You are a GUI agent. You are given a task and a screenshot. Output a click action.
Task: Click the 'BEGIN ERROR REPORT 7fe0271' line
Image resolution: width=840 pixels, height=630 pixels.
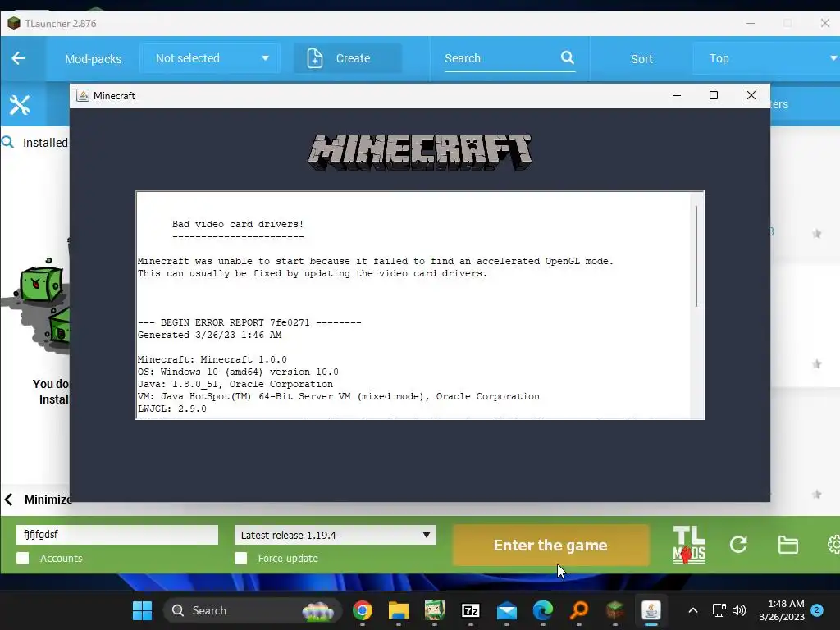coord(249,322)
